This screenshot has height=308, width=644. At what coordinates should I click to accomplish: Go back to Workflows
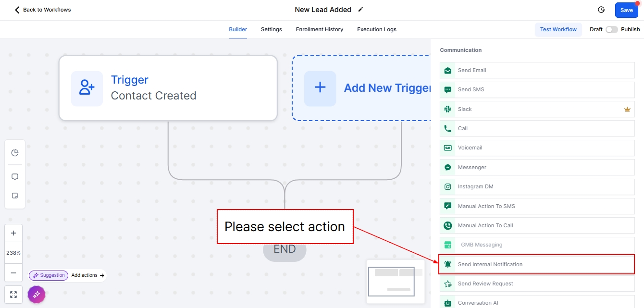pyautogui.click(x=43, y=10)
